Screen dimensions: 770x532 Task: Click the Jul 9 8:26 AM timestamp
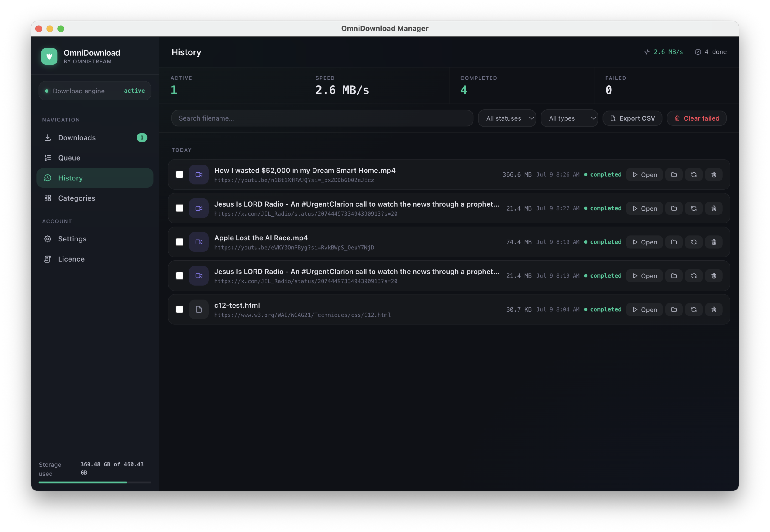[x=558, y=175]
